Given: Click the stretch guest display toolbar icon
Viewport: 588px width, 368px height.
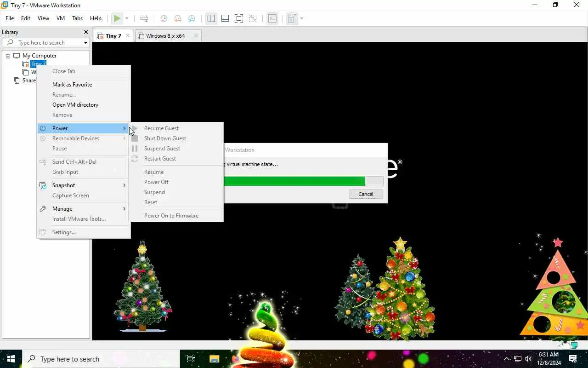Looking at the screenshot, I should 292,18.
